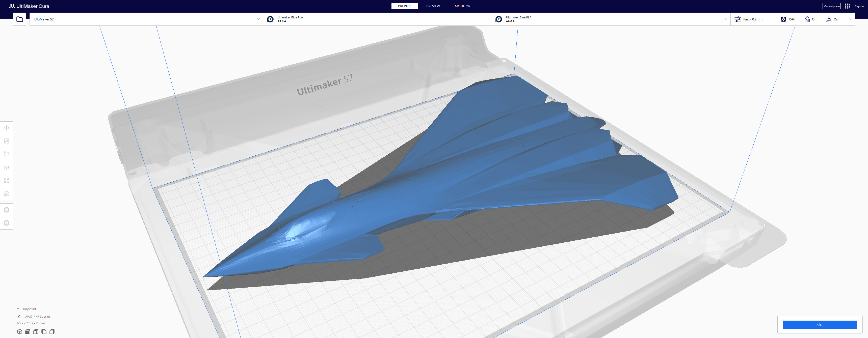The width and height of the screenshot is (868, 338).
Task: Open application switcher grid icon
Action: click(x=847, y=6)
